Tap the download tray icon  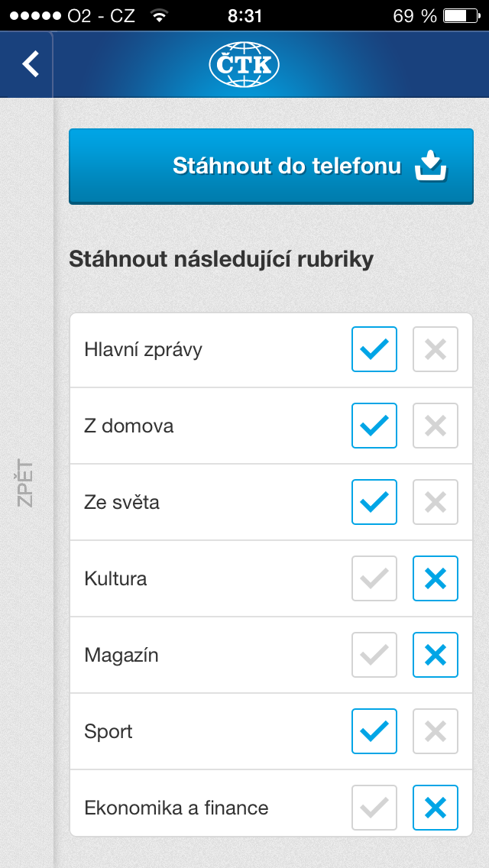430,166
